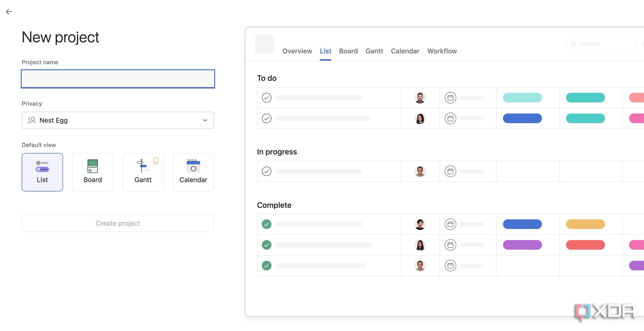Switch to the Workflow tab in preview
Image resolution: width=644 pixels, height=331 pixels.
point(442,51)
